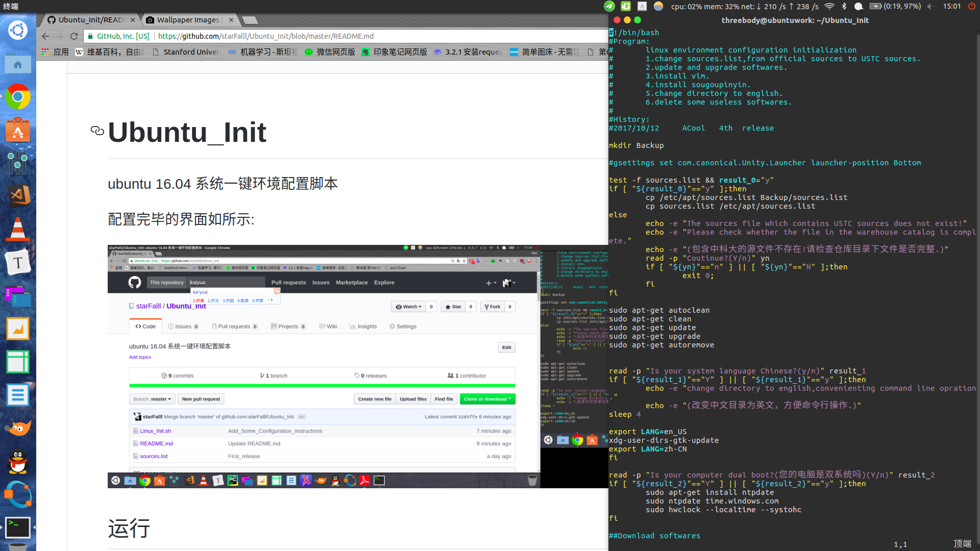Select the Ubuntu_Init/README browser tab
The width and height of the screenshot is (980, 551).
(x=90, y=20)
